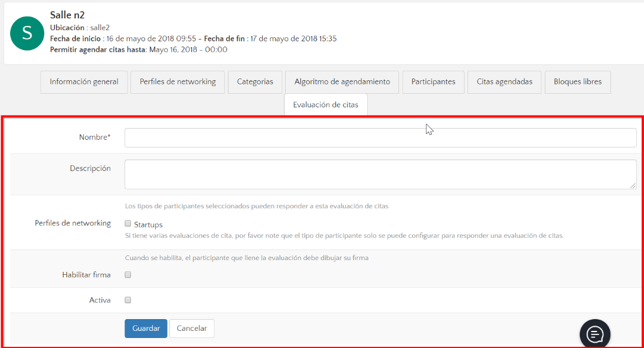
Task: Open the chat support bubble icon
Action: (x=595, y=334)
